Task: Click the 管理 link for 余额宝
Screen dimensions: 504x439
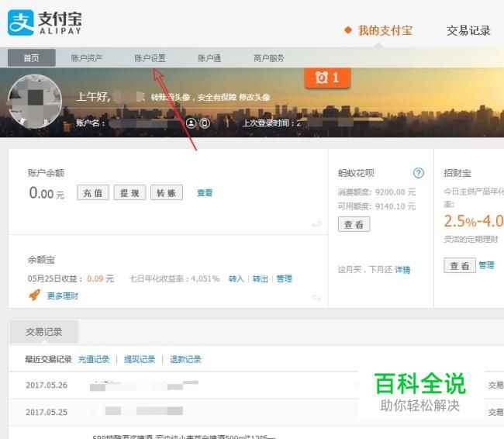Action: [284, 278]
